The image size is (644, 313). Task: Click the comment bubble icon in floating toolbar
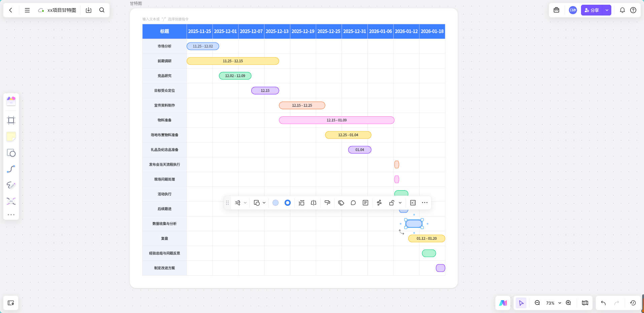coord(353,203)
